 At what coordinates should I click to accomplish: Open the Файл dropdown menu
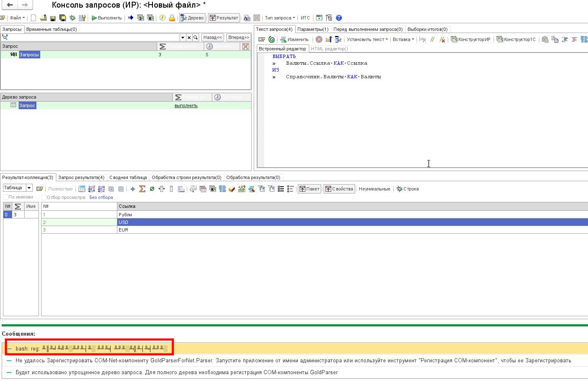pos(17,18)
